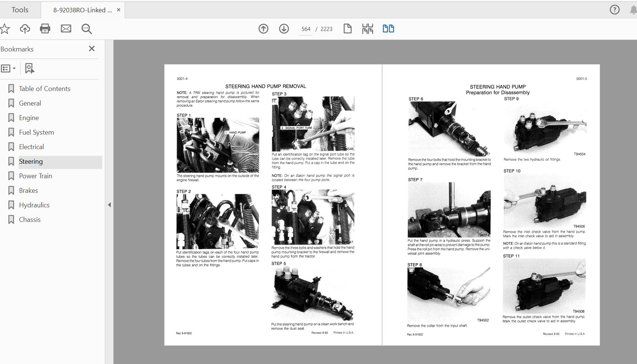
Task: Click the cloud upload icon
Action: (25, 29)
